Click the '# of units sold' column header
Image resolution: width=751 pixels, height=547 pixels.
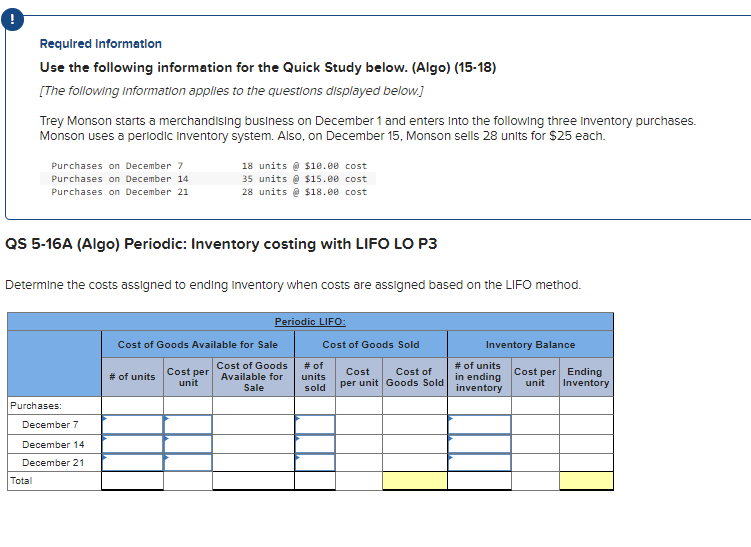tap(315, 377)
